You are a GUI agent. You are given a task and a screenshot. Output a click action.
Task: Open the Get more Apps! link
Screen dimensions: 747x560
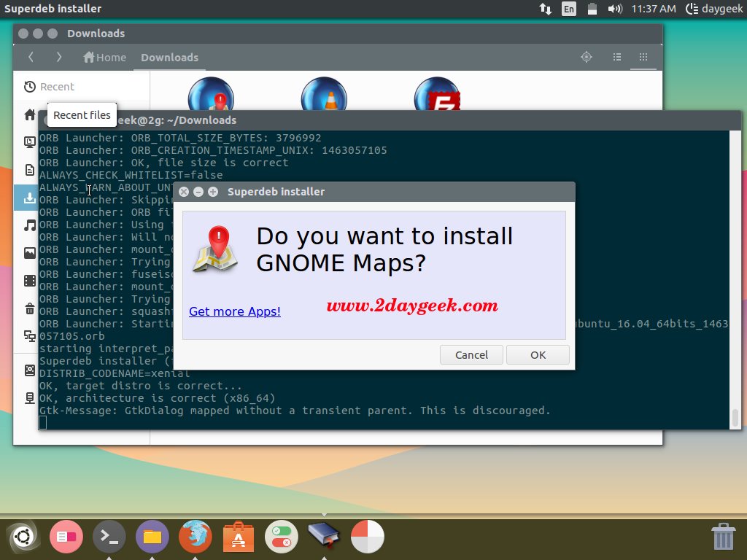(x=235, y=311)
